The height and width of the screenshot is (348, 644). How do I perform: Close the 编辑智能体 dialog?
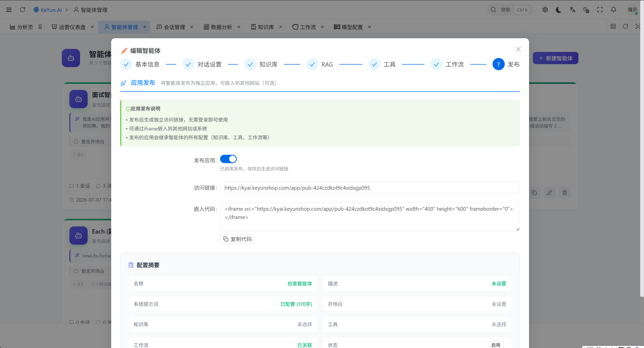(518, 49)
